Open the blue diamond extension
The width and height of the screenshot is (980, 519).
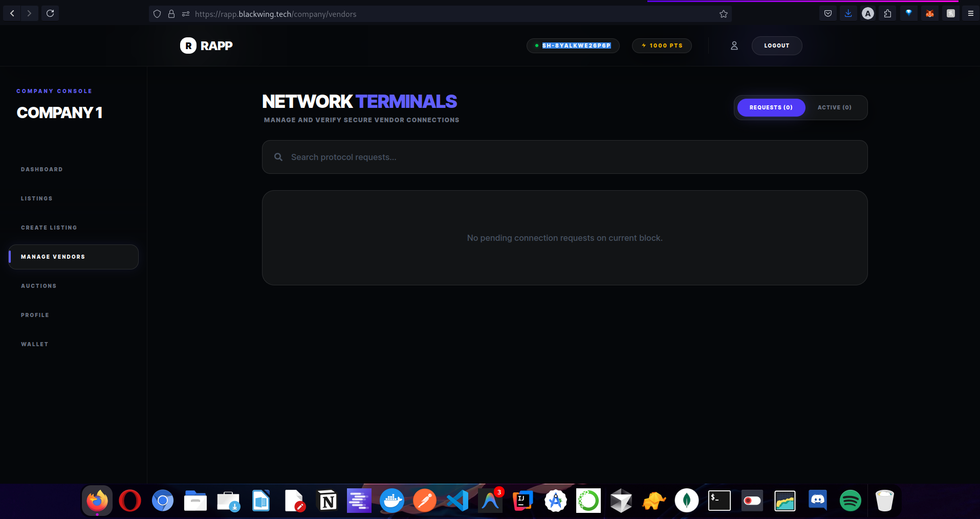point(909,13)
